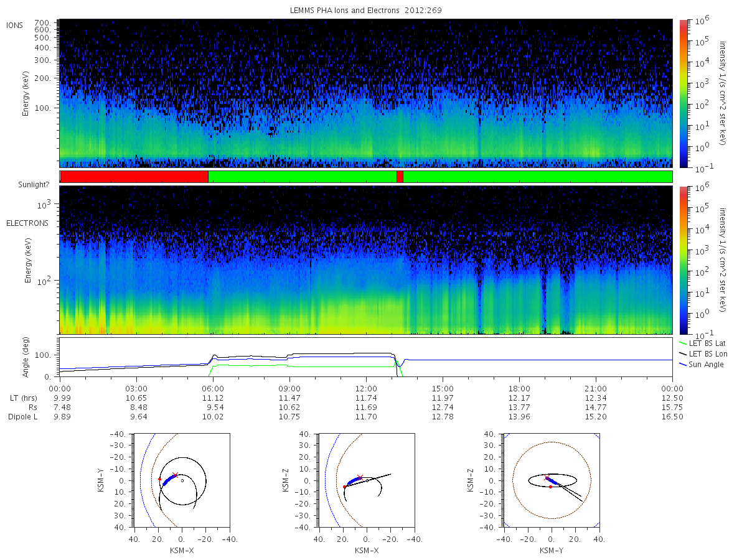Viewport: 747px width, 560px height.
Task: Click the LT value 12.34
Action: [596, 398]
